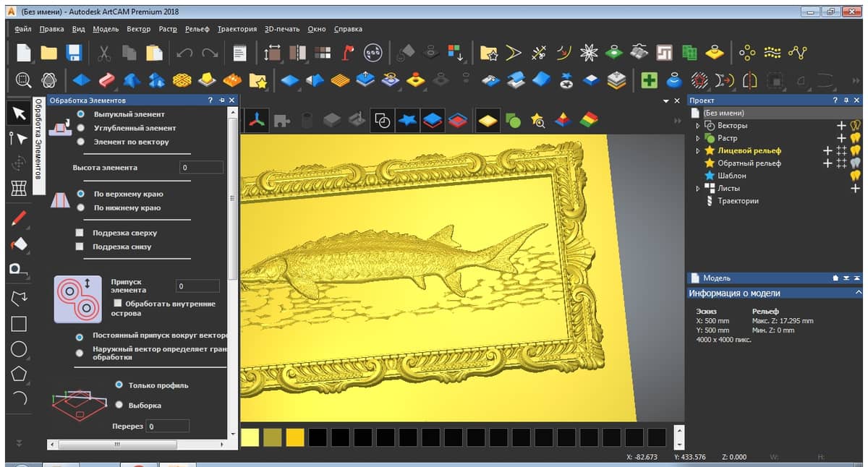Viewport: 868px width, 467px height.
Task: Activate the node editing tool
Action: click(19, 138)
